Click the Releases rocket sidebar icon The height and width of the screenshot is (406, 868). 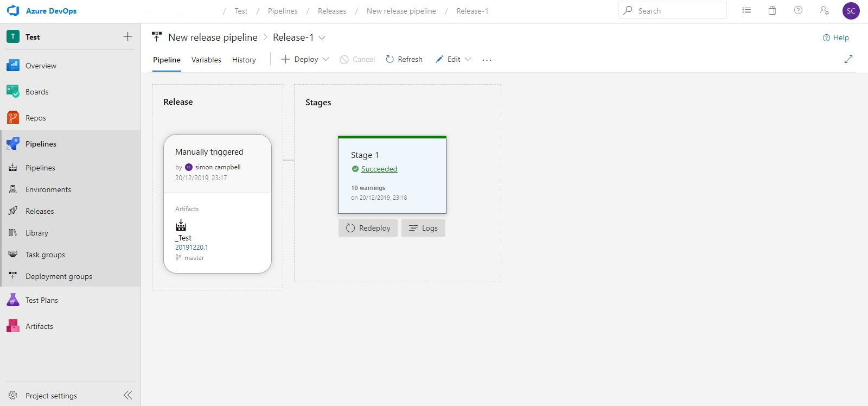(x=13, y=211)
